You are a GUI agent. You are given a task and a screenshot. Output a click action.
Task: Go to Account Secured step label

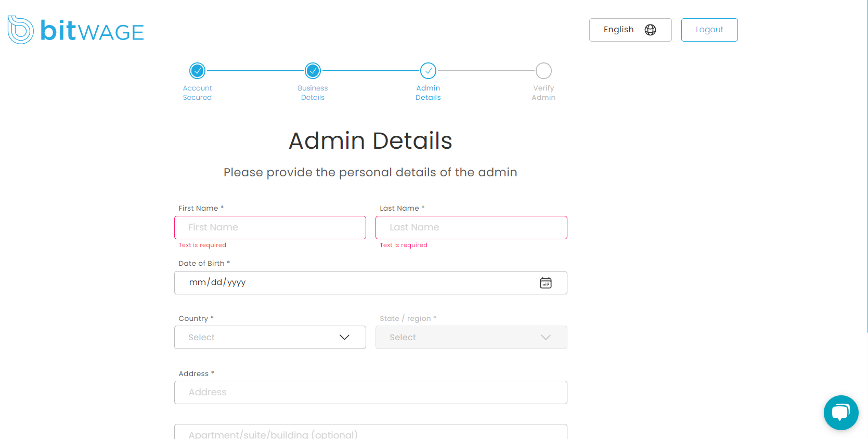197,93
